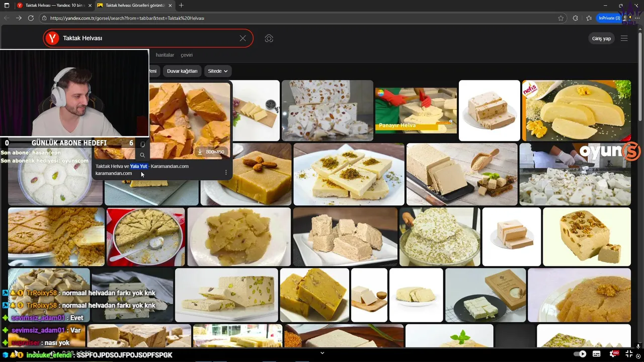The width and height of the screenshot is (644, 362).
Task: Click chat username sevimsiz_adam01 : Evet
Action: pyautogui.click(x=47, y=318)
